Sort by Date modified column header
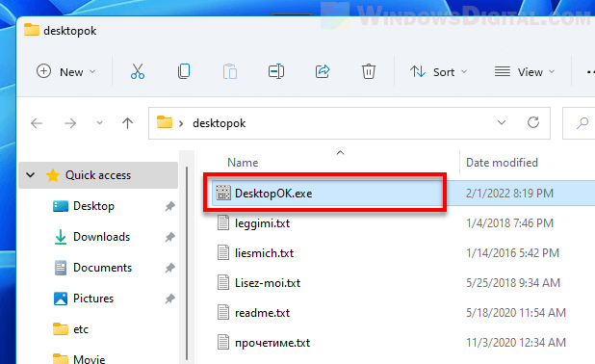 (x=502, y=163)
